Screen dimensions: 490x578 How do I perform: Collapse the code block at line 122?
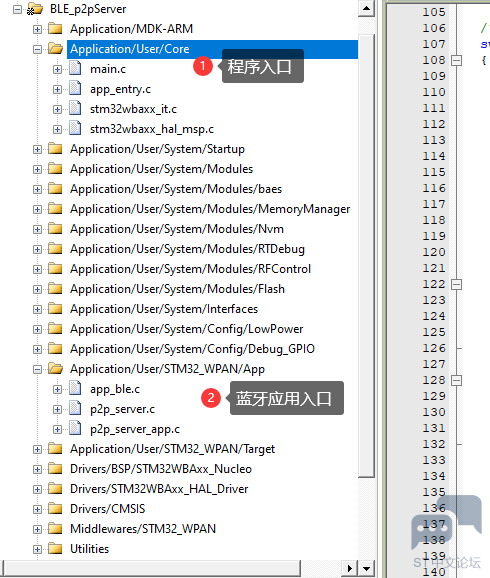[456, 284]
